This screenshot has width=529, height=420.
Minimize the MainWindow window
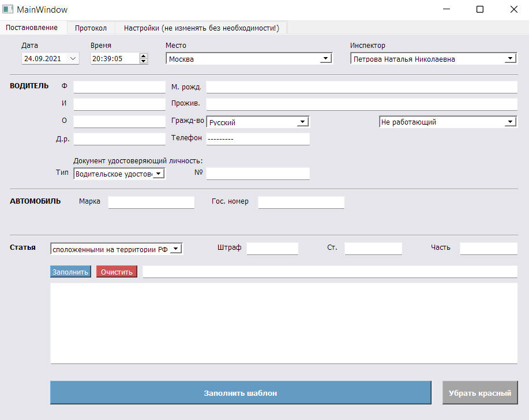(x=447, y=9)
